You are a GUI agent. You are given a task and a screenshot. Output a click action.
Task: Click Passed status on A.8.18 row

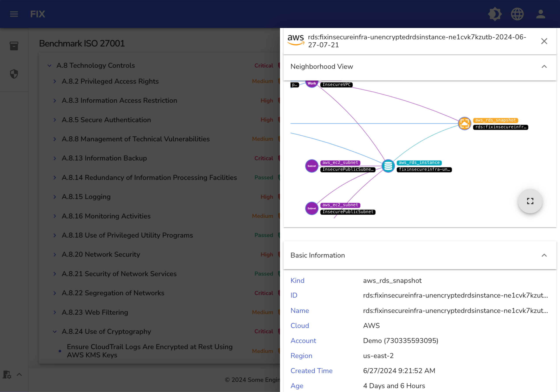click(264, 235)
